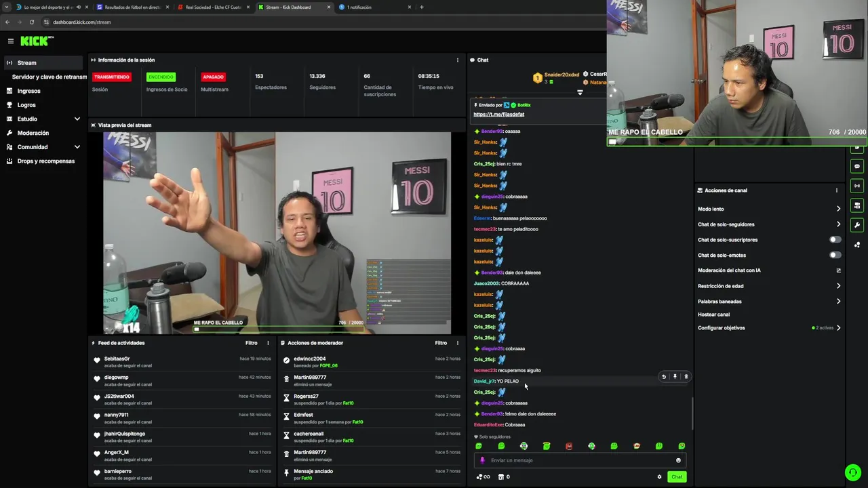Select channel actions icon in right sidebar

[857, 205]
